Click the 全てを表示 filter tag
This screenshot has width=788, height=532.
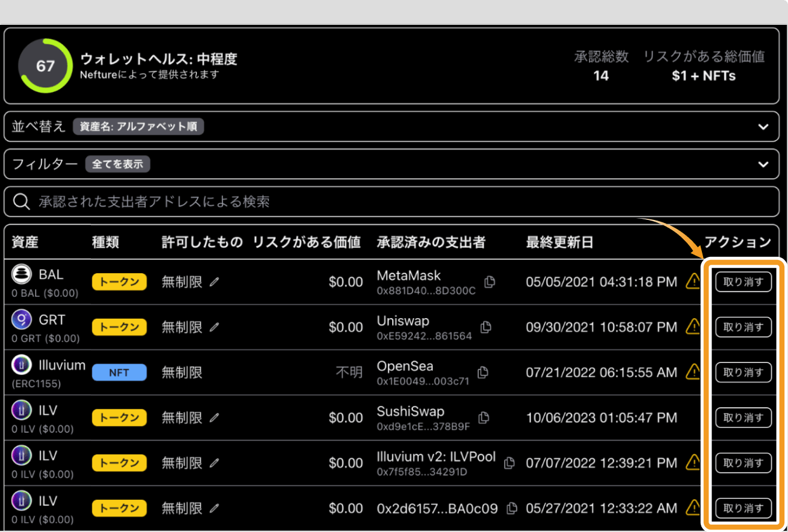tap(118, 164)
